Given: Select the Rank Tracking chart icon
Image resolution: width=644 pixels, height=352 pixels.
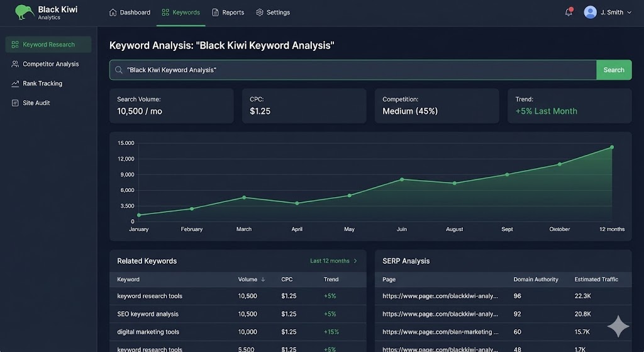Looking at the screenshot, I should click(x=15, y=84).
